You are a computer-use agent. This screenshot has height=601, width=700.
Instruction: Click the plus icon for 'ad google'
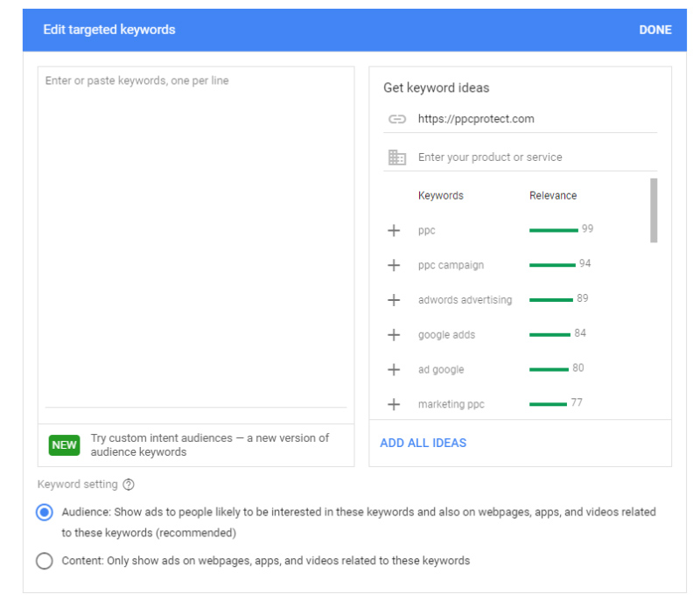394,369
